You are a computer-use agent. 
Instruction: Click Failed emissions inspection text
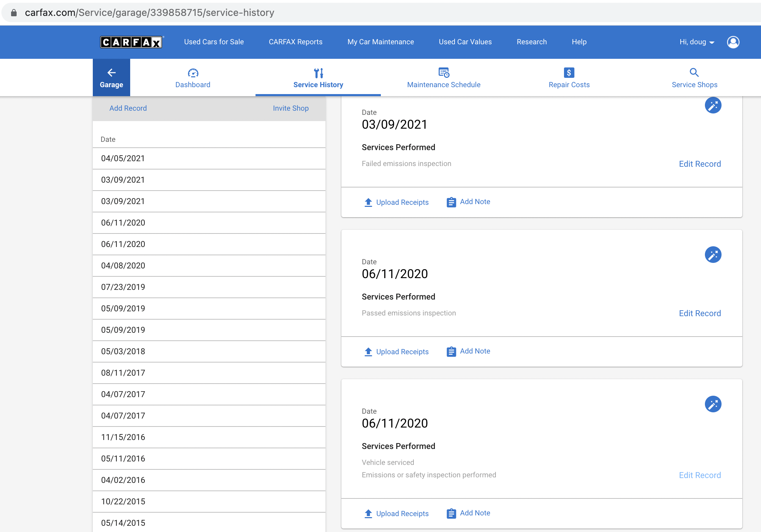406,164
